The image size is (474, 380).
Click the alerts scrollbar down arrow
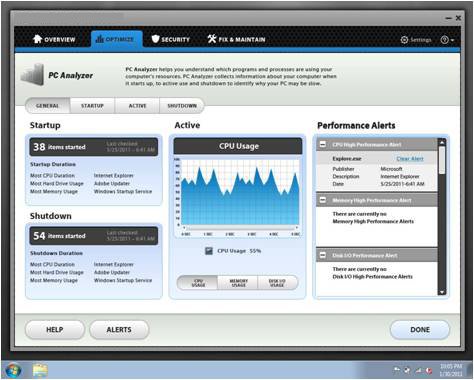pos(442,292)
